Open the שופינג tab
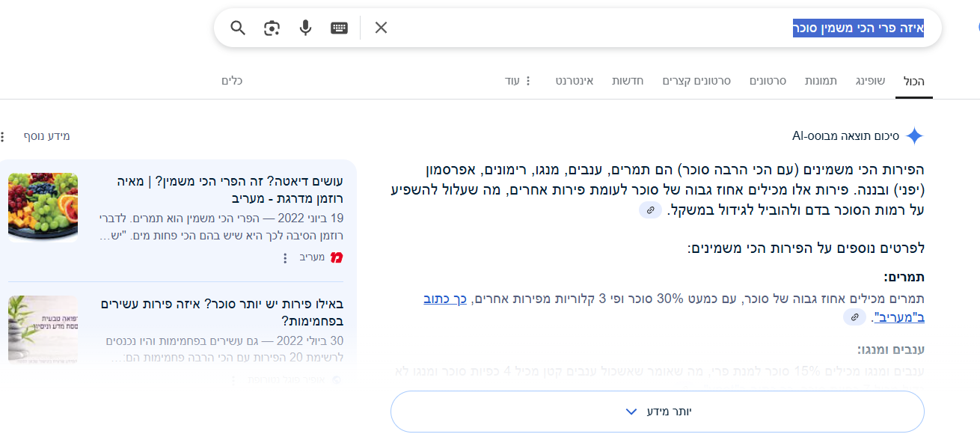Viewport: 980px width, 446px height. (870, 81)
